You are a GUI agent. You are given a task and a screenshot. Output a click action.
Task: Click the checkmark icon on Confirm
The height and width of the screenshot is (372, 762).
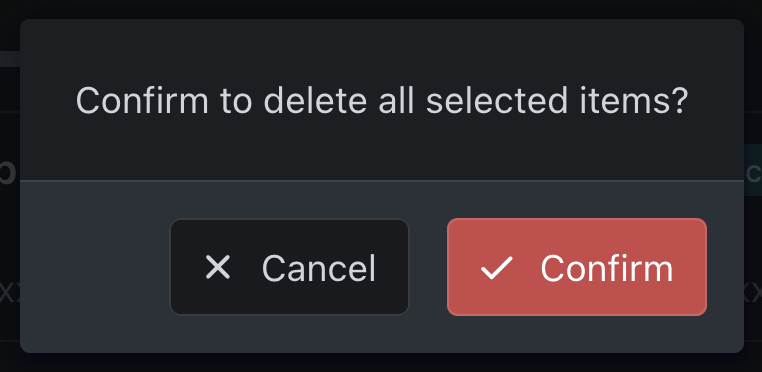tap(497, 268)
